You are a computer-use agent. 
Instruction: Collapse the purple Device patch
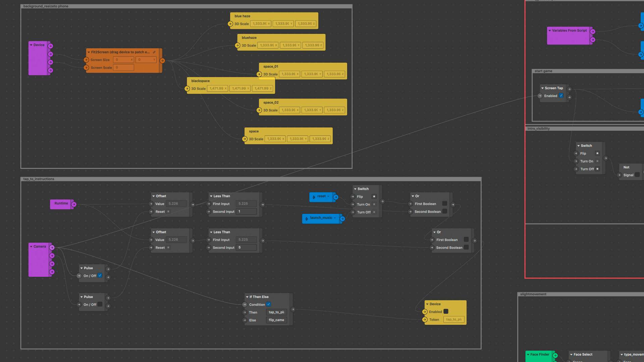[x=31, y=45]
